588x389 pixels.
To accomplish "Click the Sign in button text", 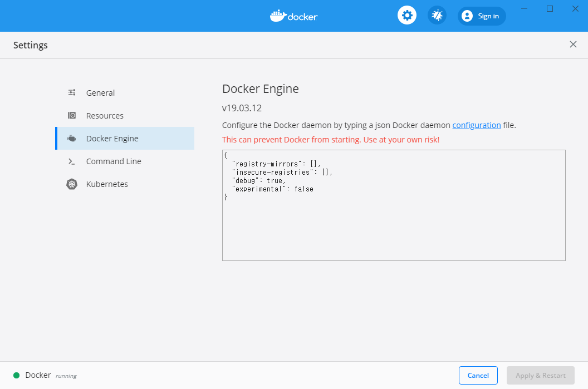I will point(488,16).
